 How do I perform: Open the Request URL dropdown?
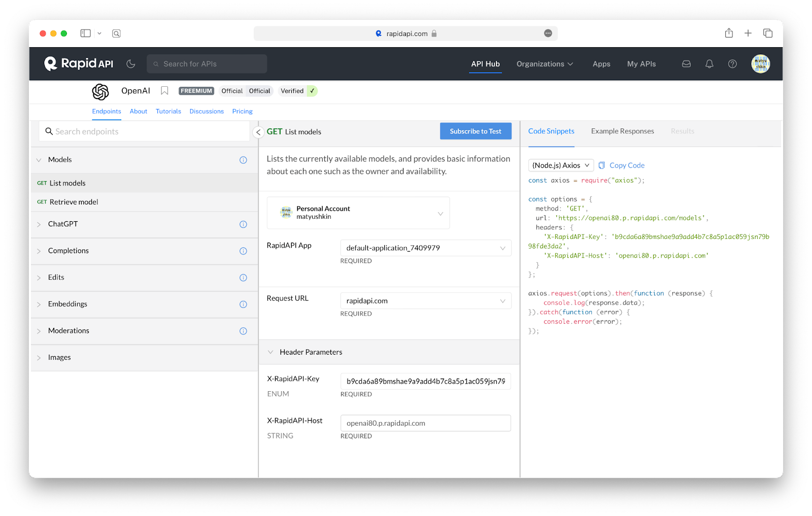[426, 301]
